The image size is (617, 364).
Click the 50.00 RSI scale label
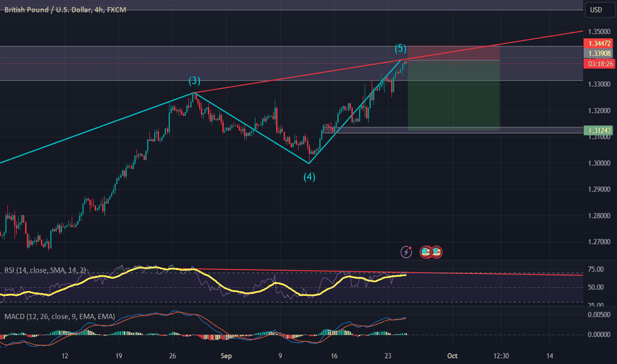[596, 288]
